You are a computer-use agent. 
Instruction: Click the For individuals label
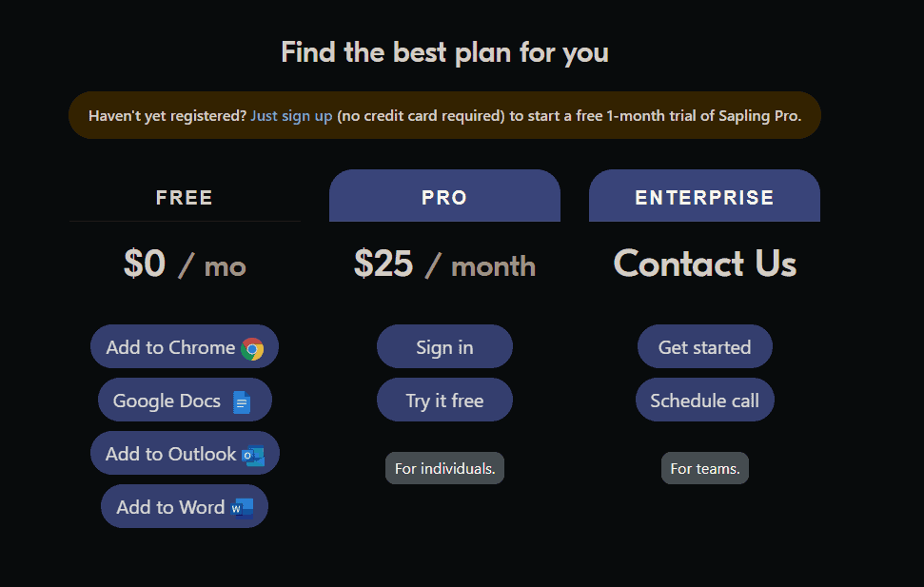[x=445, y=468]
